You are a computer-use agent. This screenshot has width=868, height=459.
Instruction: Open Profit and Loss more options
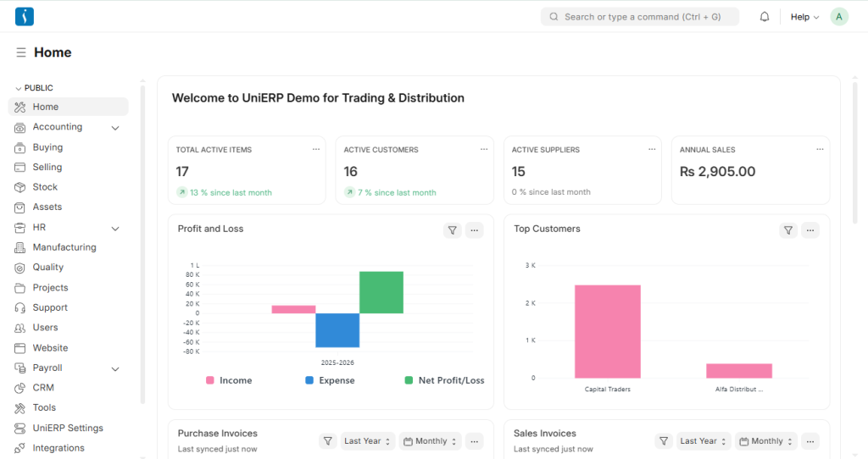pos(475,230)
